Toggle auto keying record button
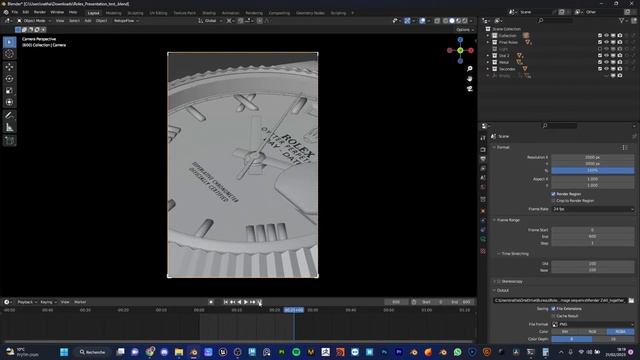The image size is (640, 360). coord(211,302)
